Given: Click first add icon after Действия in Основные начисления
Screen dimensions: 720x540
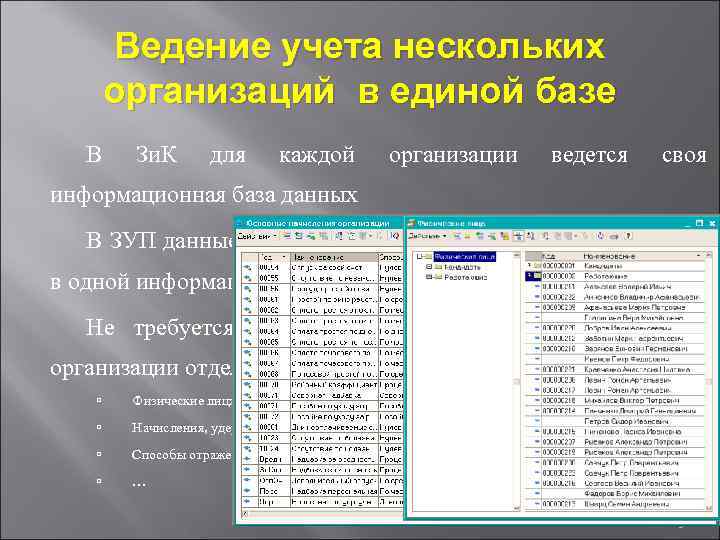Looking at the screenshot, I should pos(287,236).
